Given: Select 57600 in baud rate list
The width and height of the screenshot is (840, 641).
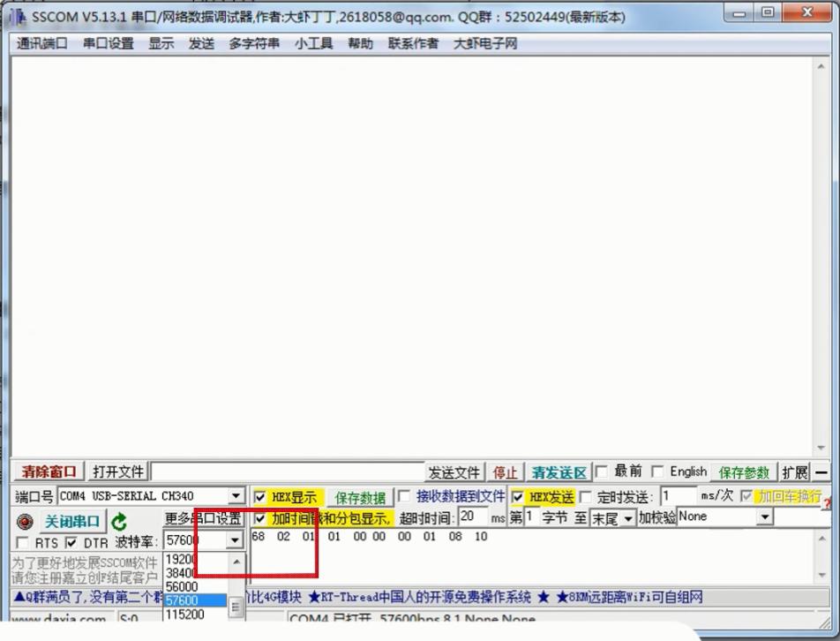Looking at the screenshot, I should (196, 600).
